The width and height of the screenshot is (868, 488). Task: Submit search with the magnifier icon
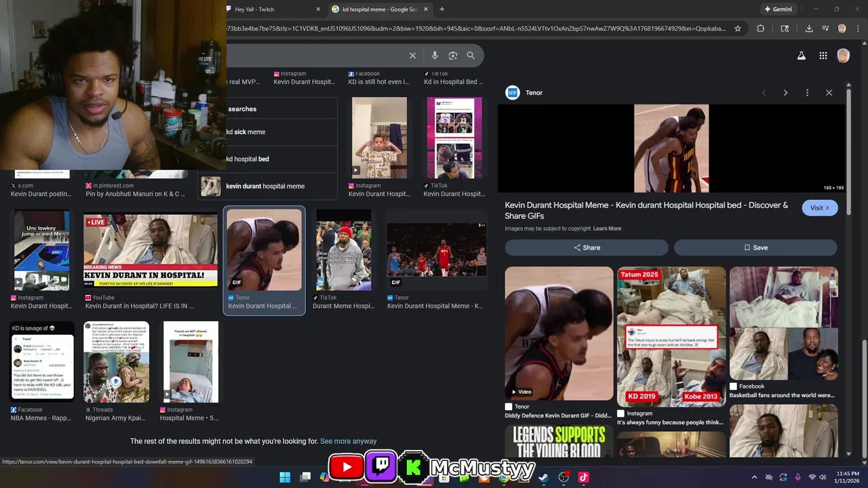click(471, 56)
